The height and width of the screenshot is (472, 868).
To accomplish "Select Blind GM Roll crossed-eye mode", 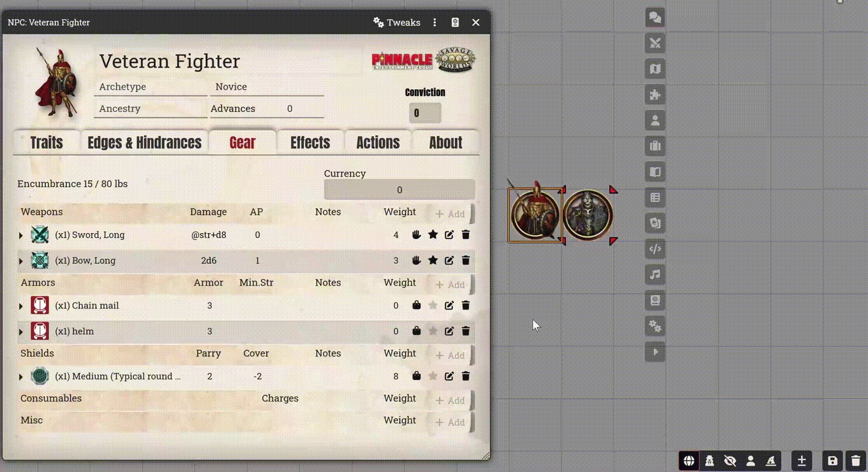I will tap(730, 461).
